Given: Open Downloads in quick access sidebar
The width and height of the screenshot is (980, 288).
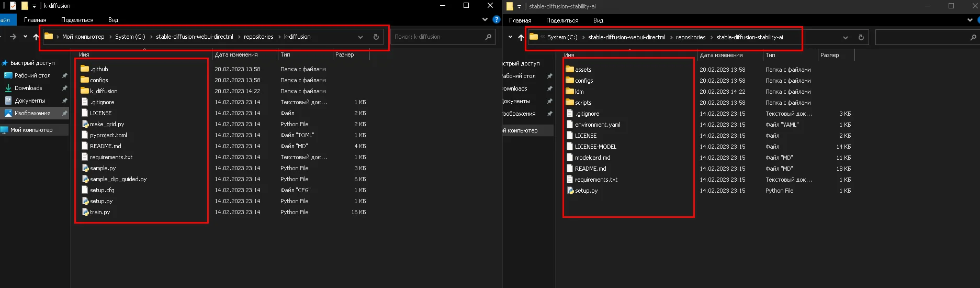Looking at the screenshot, I should click(28, 88).
